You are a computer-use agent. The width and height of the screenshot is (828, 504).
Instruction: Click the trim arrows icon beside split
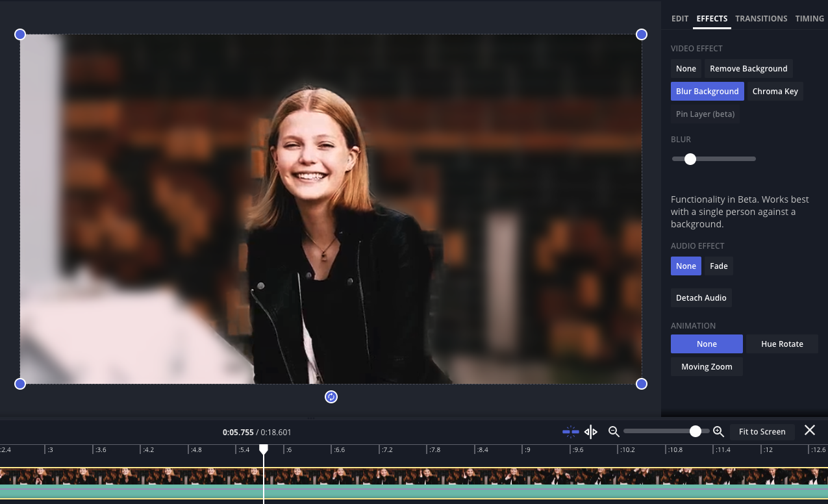pyautogui.click(x=590, y=431)
